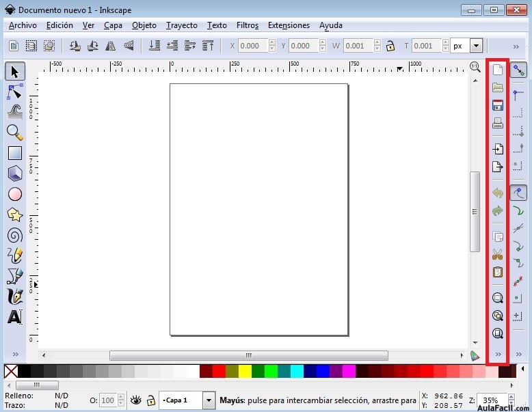The height and width of the screenshot is (412, 532).
Task: Click Export icon in command bar
Action: (x=497, y=167)
